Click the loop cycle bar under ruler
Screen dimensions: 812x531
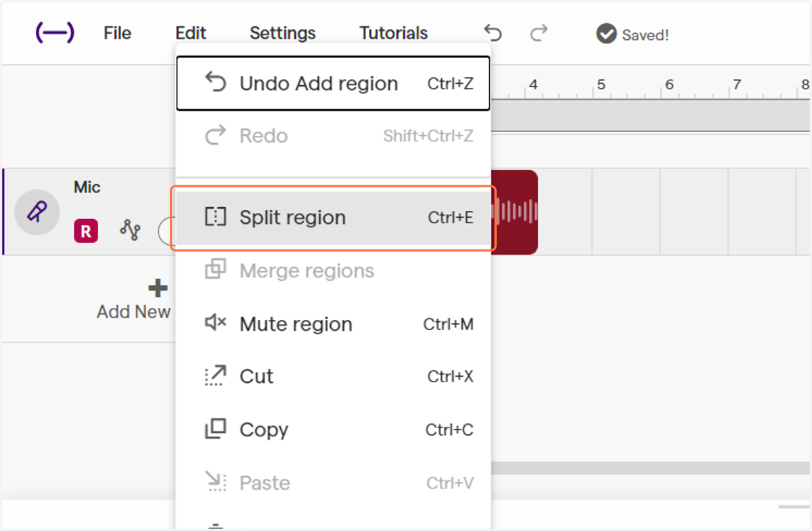(650, 115)
